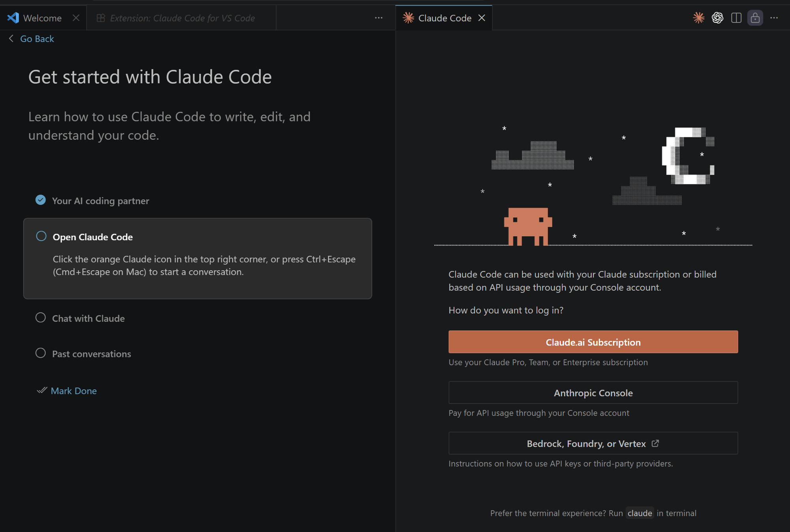
Task: Click the Mark Done link
Action: (x=74, y=391)
